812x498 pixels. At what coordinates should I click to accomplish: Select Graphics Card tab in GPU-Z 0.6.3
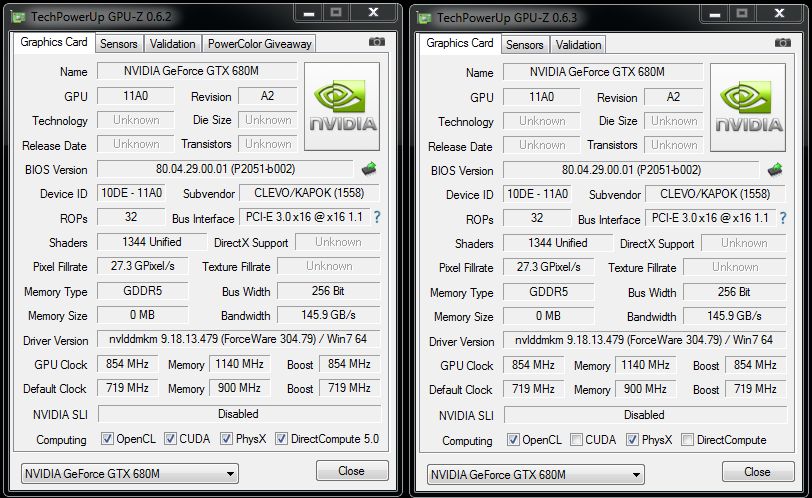click(460, 43)
